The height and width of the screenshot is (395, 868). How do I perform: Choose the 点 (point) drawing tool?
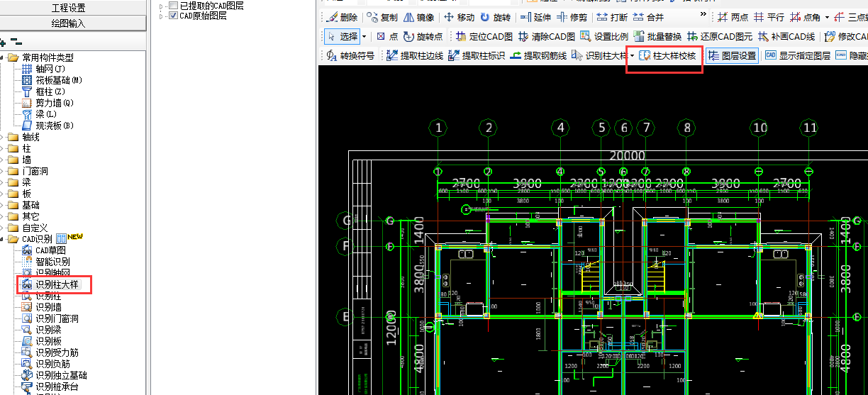[387, 36]
